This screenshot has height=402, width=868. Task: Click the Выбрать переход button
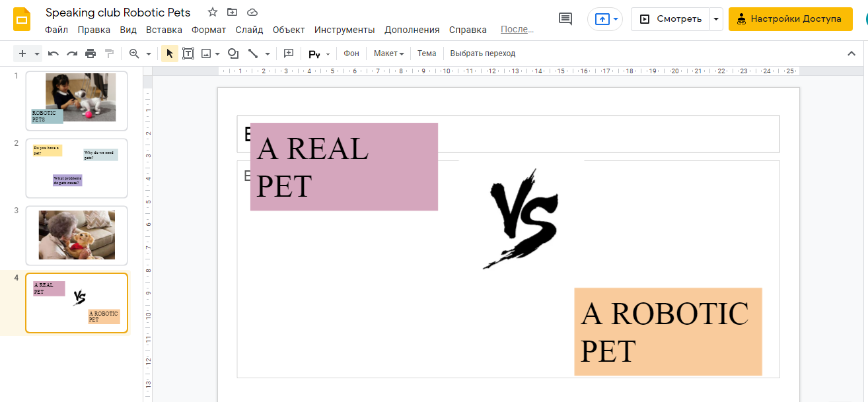click(x=482, y=53)
